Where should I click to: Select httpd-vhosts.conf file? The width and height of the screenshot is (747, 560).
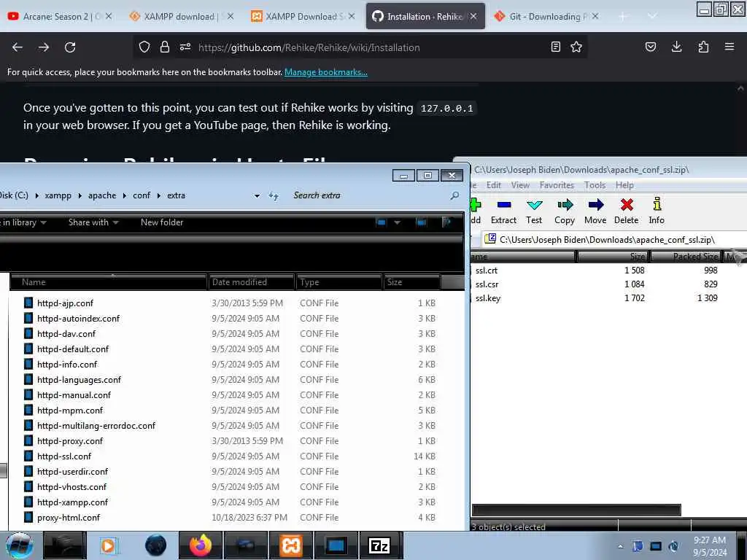[x=72, y=486]
